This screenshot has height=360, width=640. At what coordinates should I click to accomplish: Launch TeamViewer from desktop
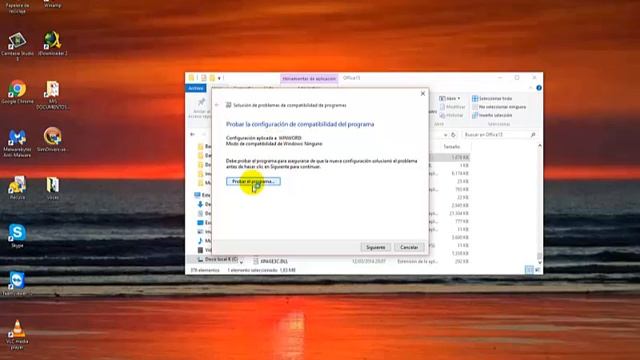(x=17, y=283)
